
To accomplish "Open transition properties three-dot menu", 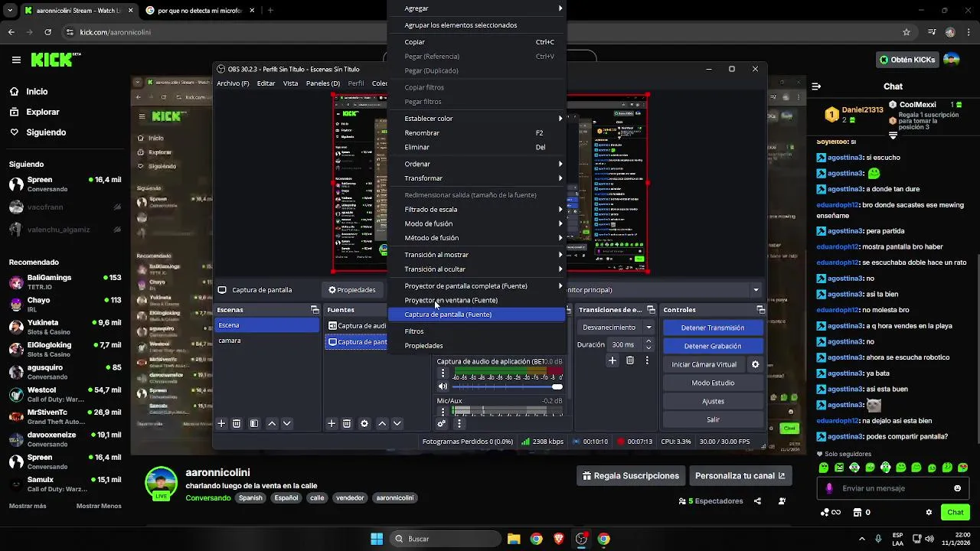I will 647,360.
